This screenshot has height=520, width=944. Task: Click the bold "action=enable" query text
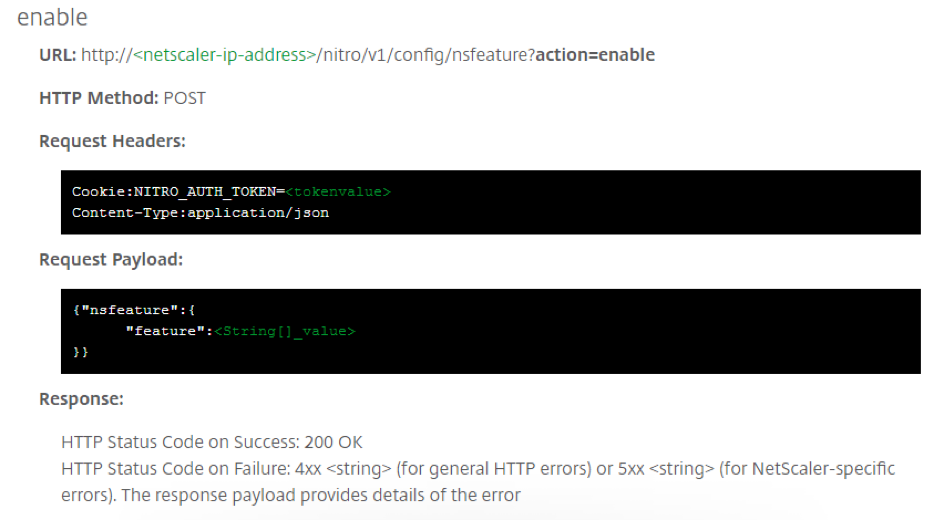click(595, 55)
